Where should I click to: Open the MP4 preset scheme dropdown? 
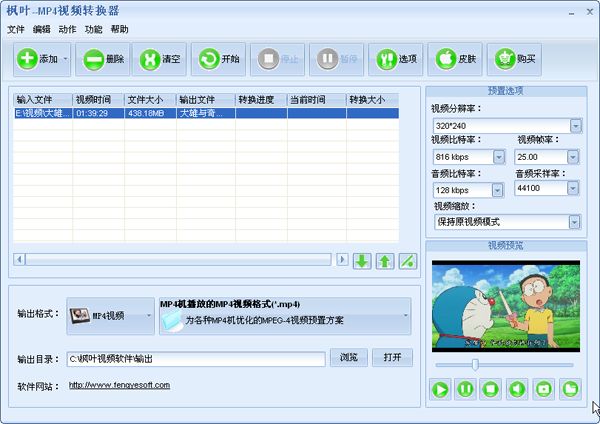tap(285, 316)
